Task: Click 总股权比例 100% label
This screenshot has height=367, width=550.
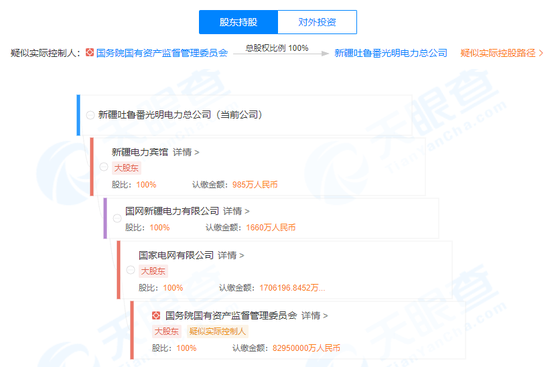Action: [277, 48]
